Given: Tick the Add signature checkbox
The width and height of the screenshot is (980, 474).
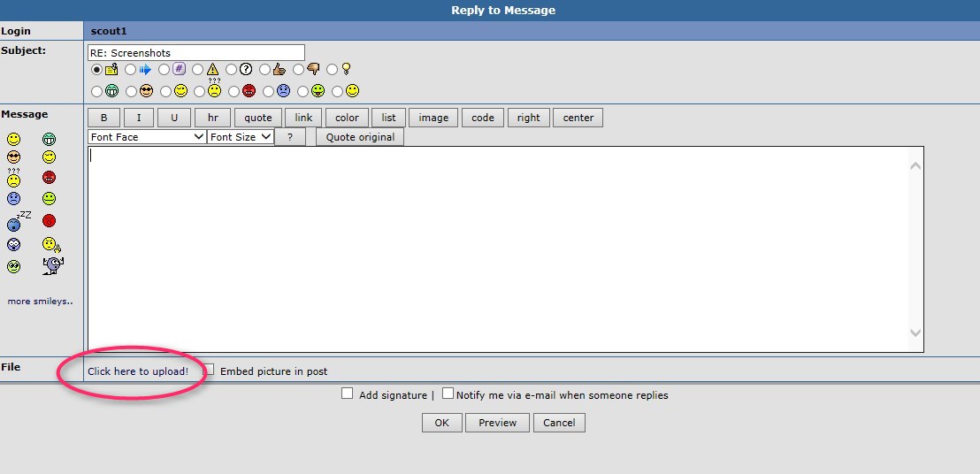Looking at the screenshot, I should tap(347, 394).
